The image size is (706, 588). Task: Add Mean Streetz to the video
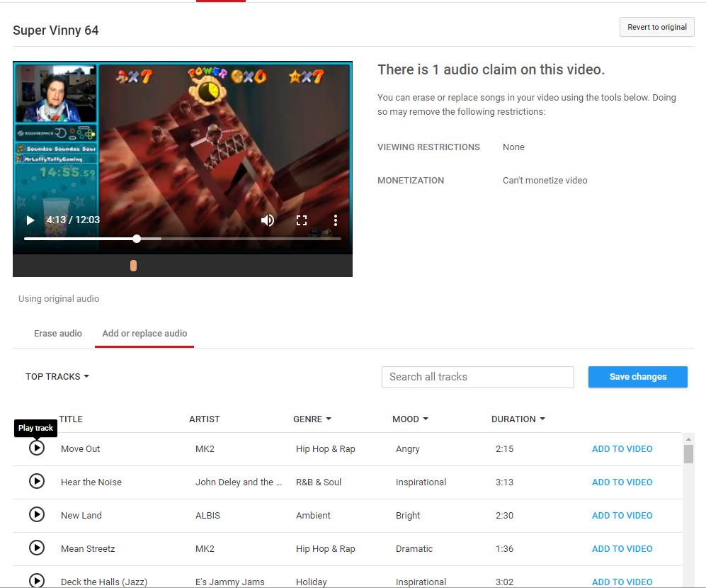click(x=622, y=549)
